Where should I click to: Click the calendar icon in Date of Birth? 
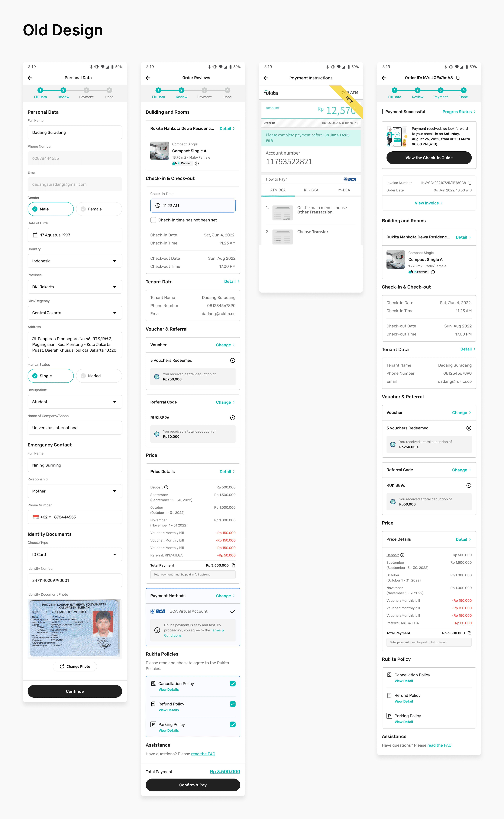click(x=35, y=235)
